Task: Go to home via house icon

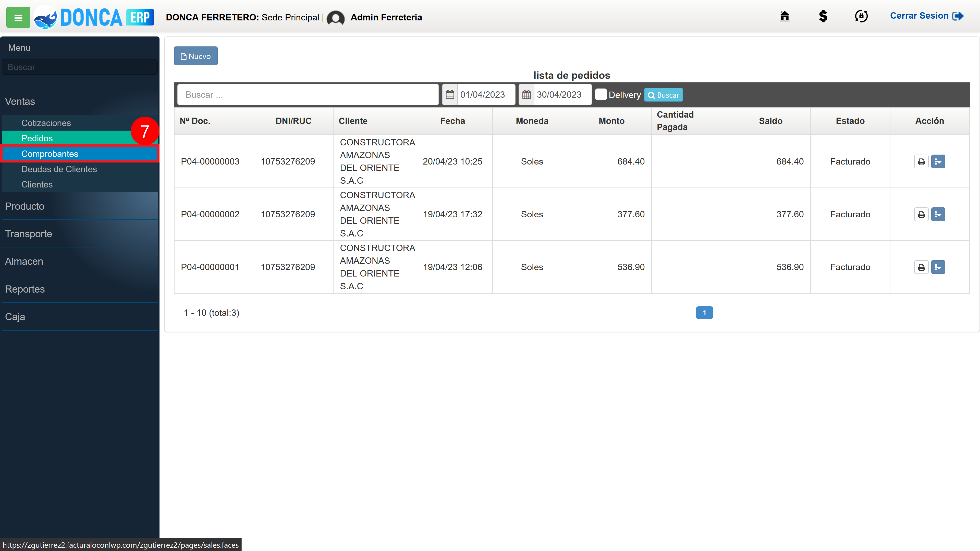Action: click(x=785, y=16)
